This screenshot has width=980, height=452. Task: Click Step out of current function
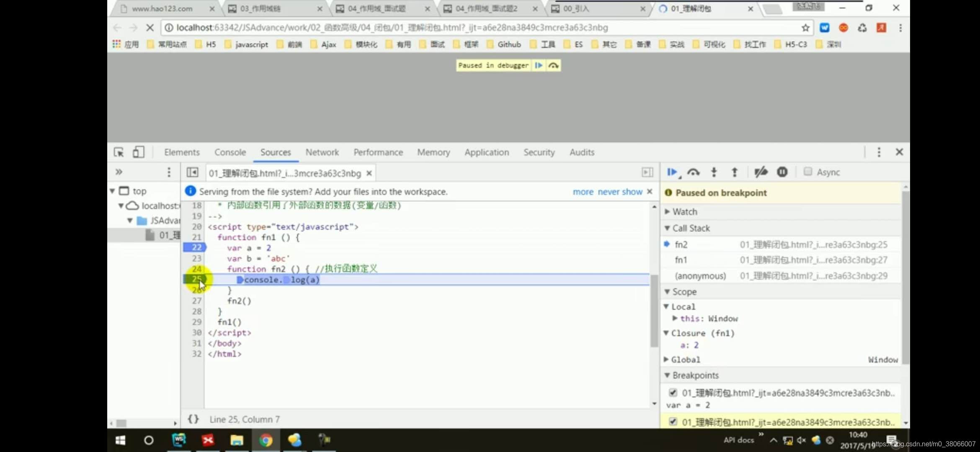pos(734,172)
